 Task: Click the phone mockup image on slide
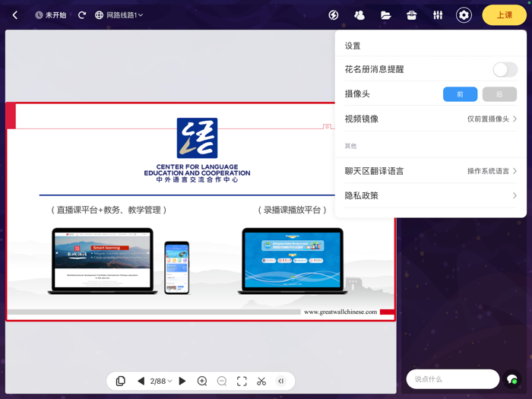pyautogui.click(x=177, y=268)
